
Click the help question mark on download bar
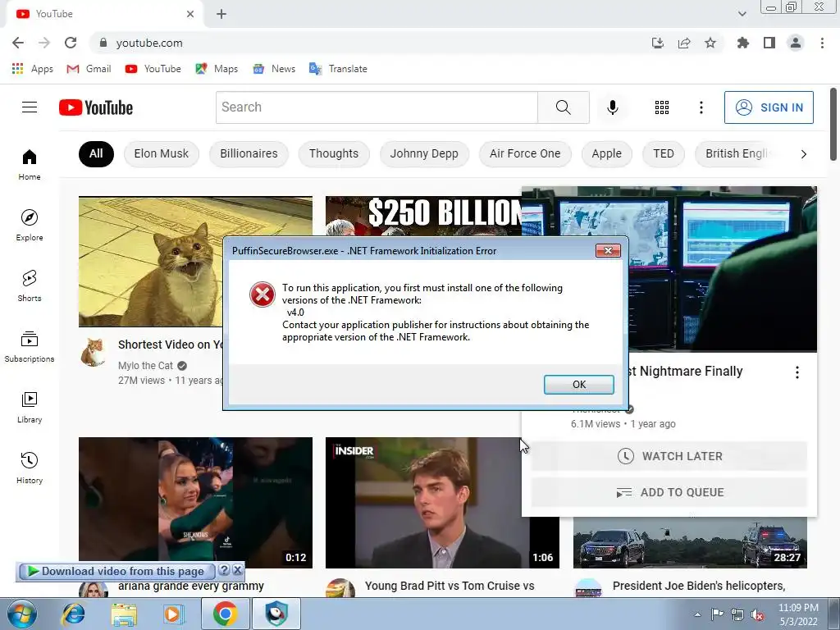pyautogui.click(x=225, y=571)
